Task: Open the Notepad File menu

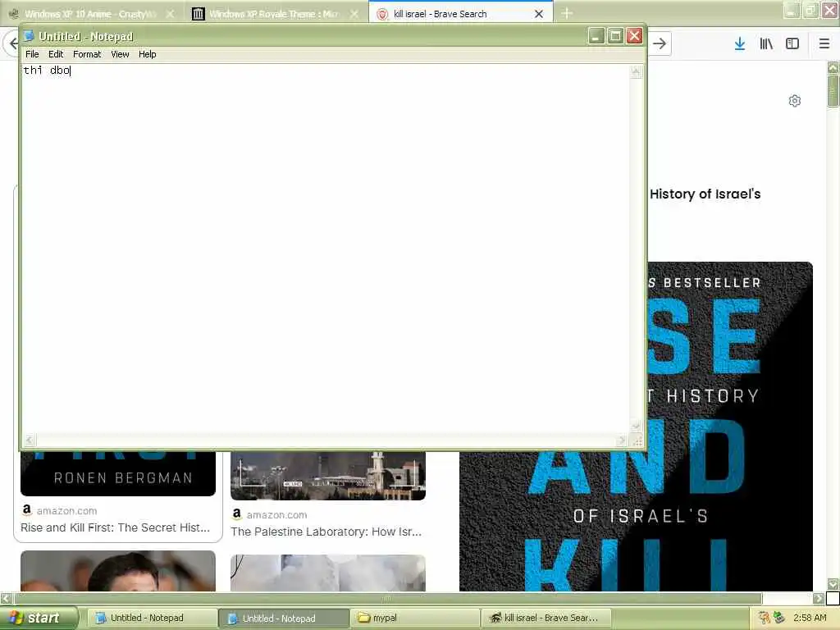Action: [x=32, y=54]
